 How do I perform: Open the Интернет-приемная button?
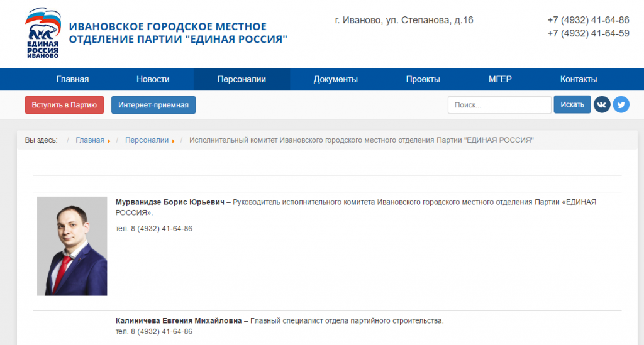pos(153,105)
